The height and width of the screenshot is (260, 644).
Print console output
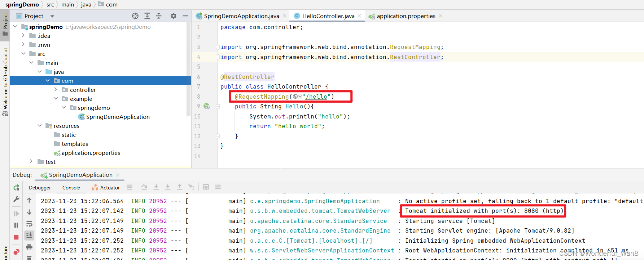tap(29, 247)
